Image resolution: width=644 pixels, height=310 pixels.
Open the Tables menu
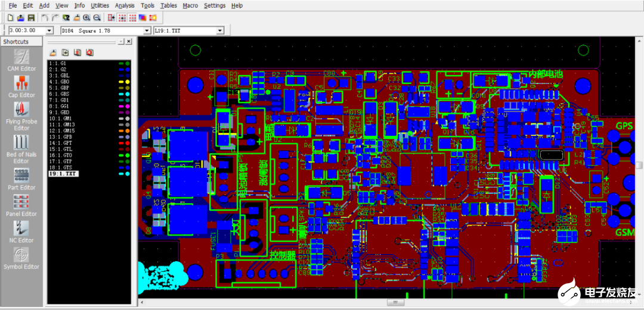[x=169, y=5]
